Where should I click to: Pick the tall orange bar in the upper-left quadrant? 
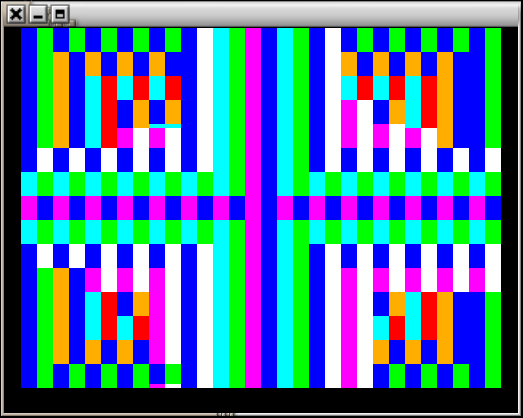pyautogui.click(x=61, y=100)
